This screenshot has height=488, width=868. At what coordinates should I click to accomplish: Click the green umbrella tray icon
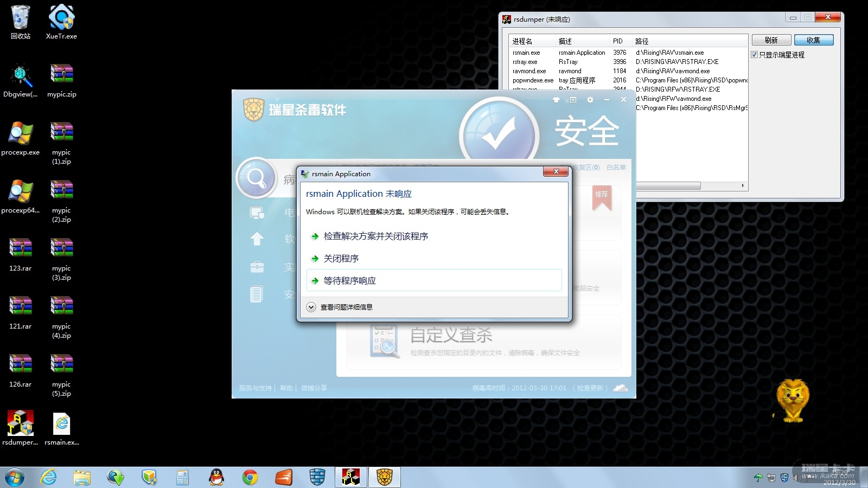pos(758,478)
